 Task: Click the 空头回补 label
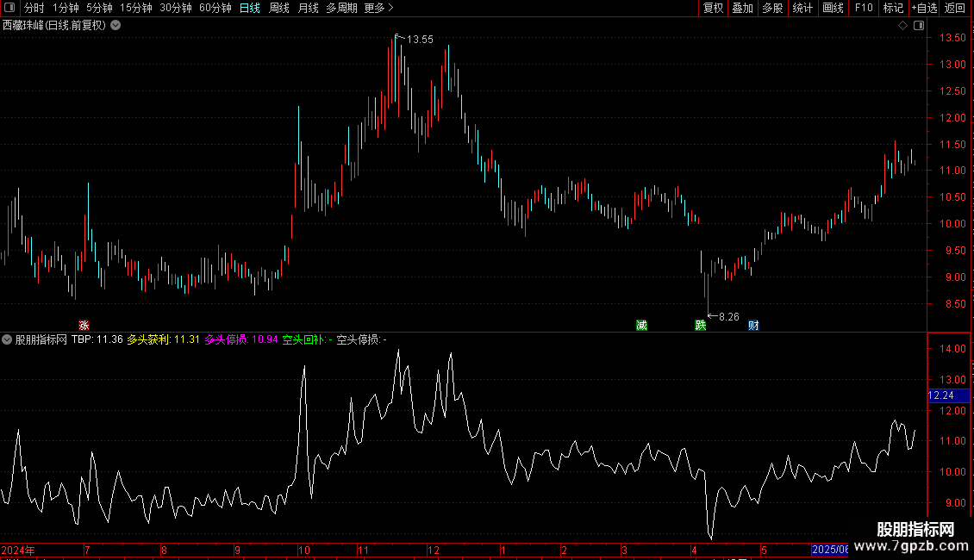click(x=307, y=339)
